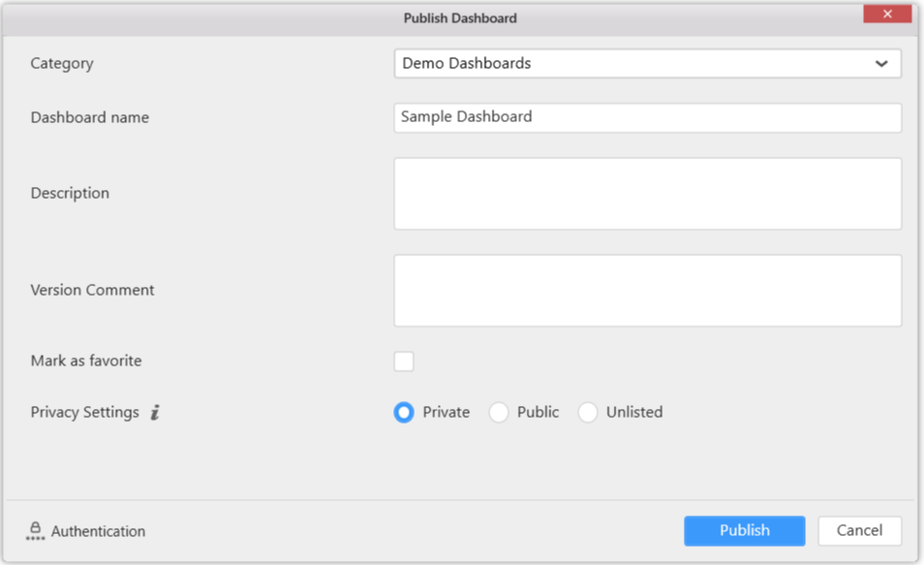Click inside the Version Comment box

point(647,291)
